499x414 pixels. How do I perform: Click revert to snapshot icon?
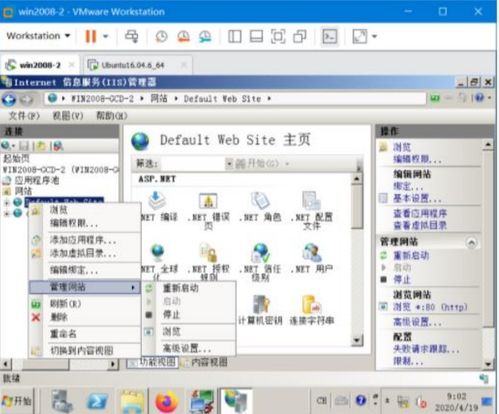click(183, 36)
